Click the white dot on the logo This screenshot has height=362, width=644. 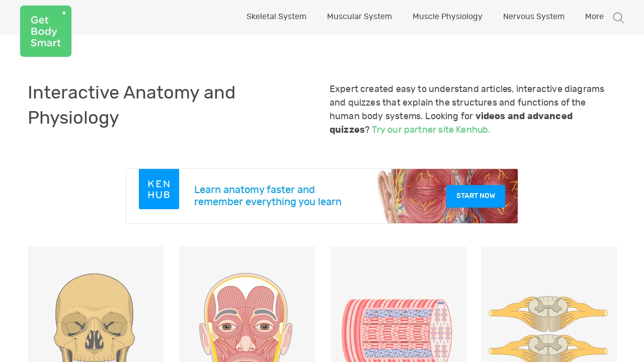pyautogui.click(x=64, y=13)
